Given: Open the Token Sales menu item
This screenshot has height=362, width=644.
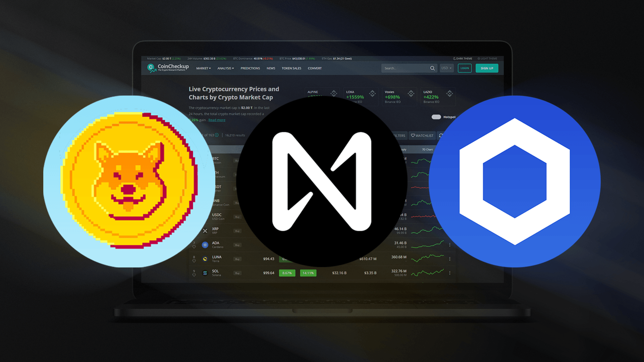Looking at the screenshot, I should [291, 68].
